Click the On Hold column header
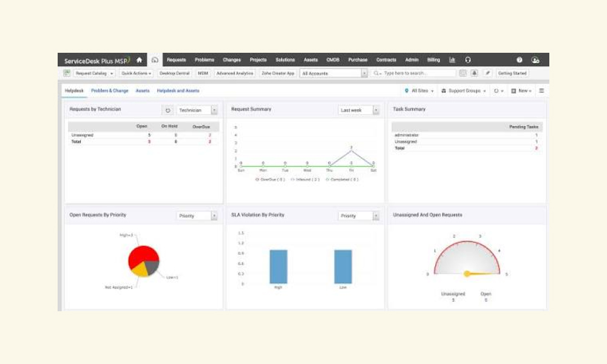607x364 pixels. (x=169, y=127)
